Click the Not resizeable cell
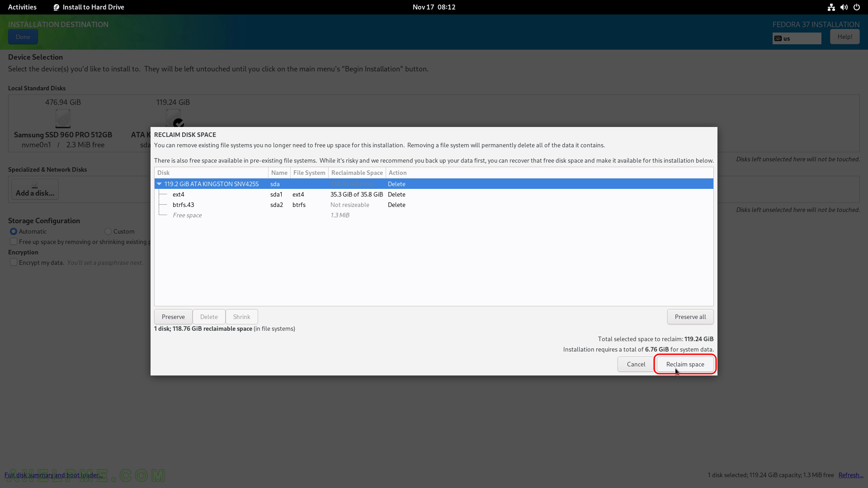This screenshot has width=868, height=488. pyautogui.click(x=349, y=205)
